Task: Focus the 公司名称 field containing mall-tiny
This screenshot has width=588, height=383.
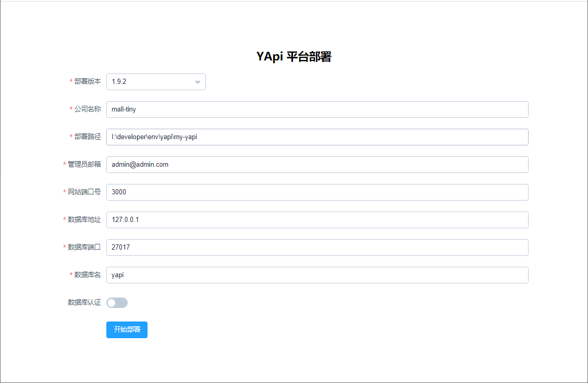Action: [x=317, y=109]
